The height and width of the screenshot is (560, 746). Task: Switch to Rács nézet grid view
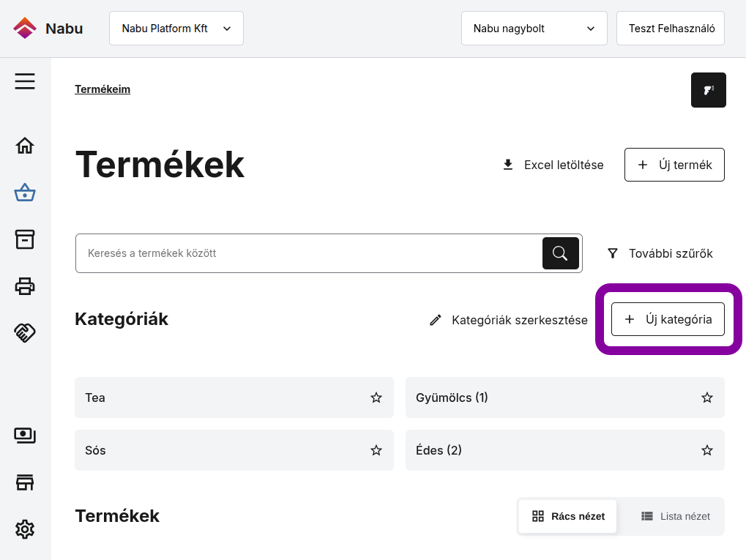(x=567, y=516)
